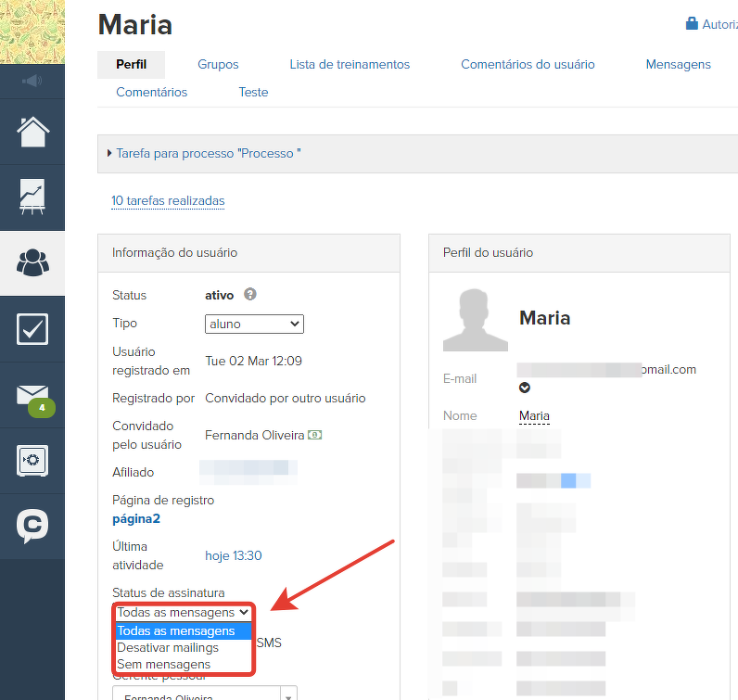The width and height of the screenshot is (738, 700).
Task: Open the safe settings sidebar icon
Action: 32,461
